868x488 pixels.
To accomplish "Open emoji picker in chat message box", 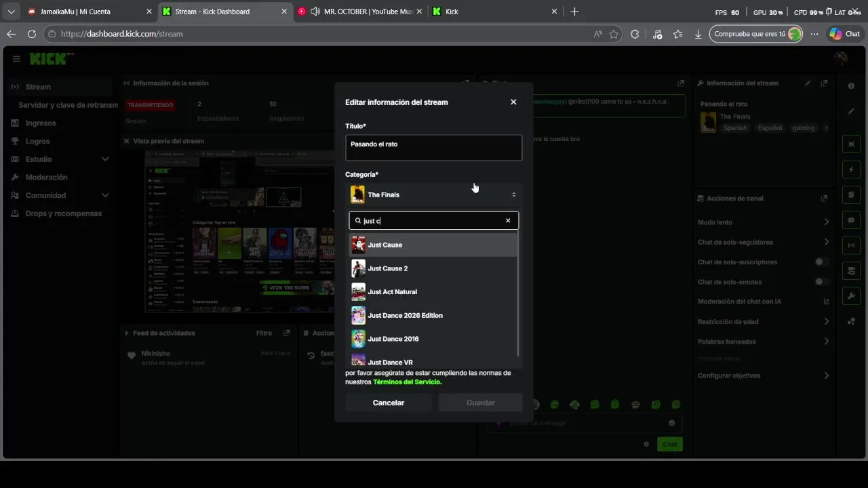I will pyautogui.click(x=671, y=423).
